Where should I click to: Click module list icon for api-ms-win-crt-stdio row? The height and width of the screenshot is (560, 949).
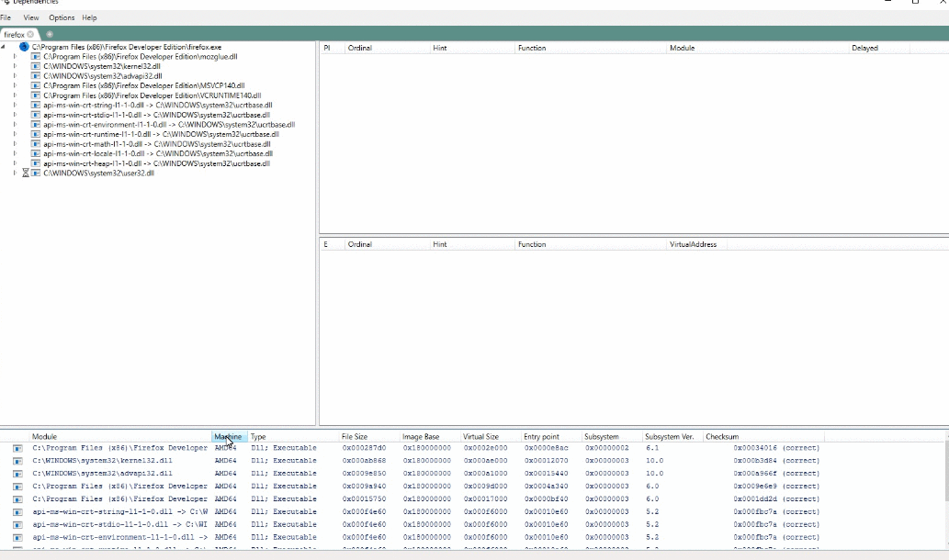[x=17, y=524]
